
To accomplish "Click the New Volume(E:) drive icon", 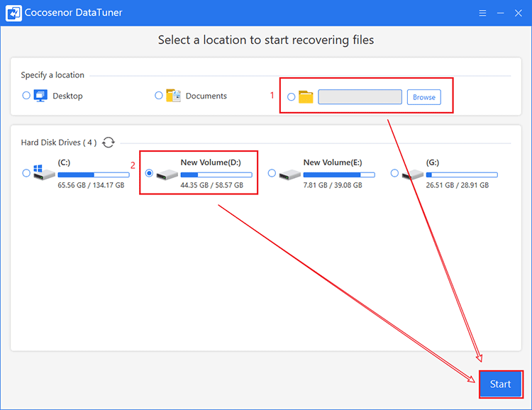I will (289, 174).
